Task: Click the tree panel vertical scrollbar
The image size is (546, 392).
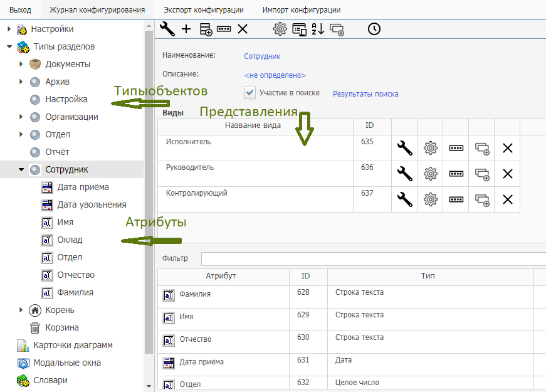Action: [149, 192]
